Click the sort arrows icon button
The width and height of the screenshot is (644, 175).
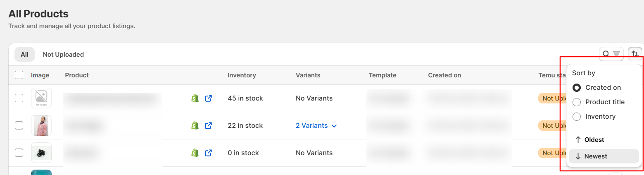[635, 54]
